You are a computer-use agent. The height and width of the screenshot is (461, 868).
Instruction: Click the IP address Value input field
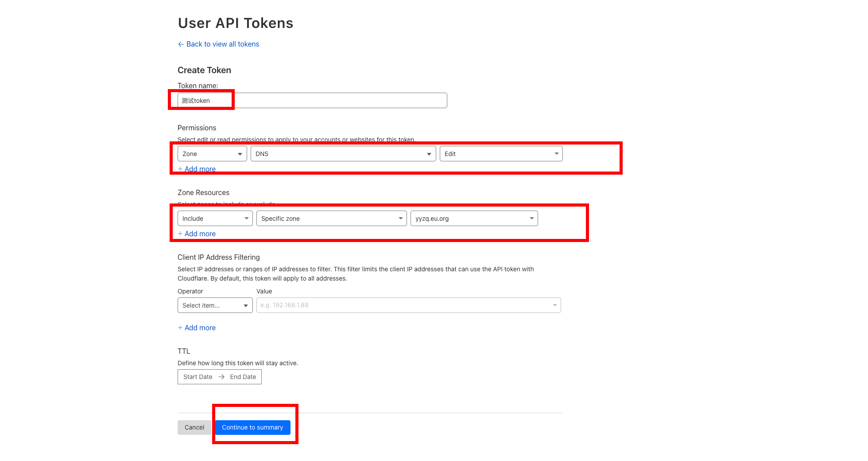coord(403,305)
